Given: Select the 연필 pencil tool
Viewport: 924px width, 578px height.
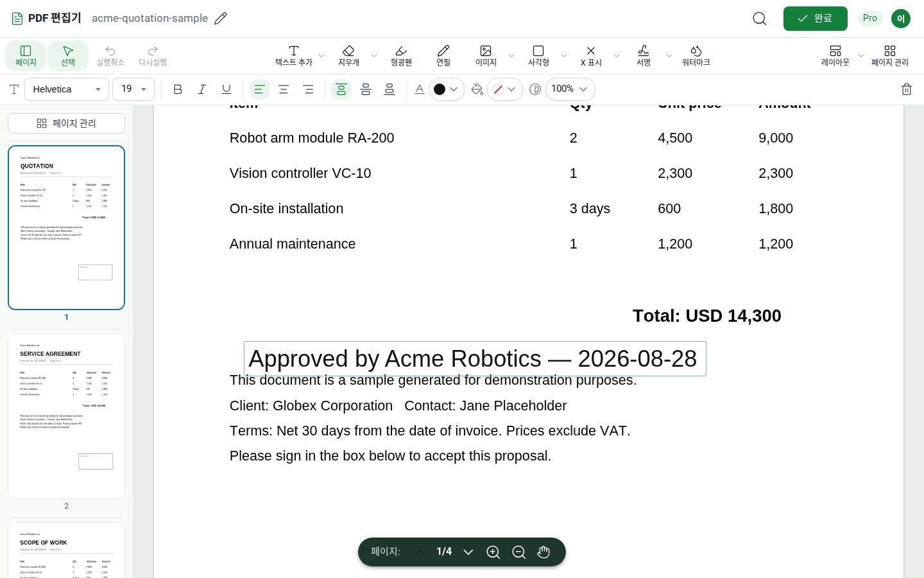Looking at the screenshot, I should coord(443,56).
